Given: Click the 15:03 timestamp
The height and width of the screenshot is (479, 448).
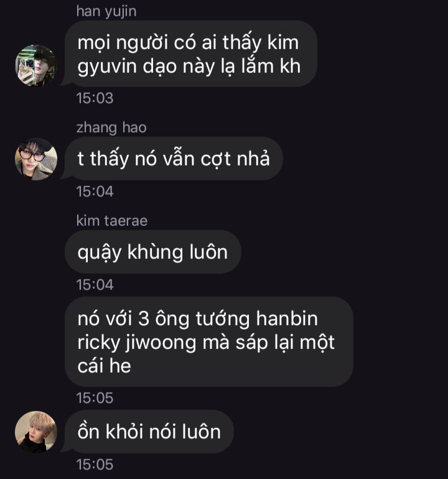Looking at the screenshot, I should click(x=95, y=98).
